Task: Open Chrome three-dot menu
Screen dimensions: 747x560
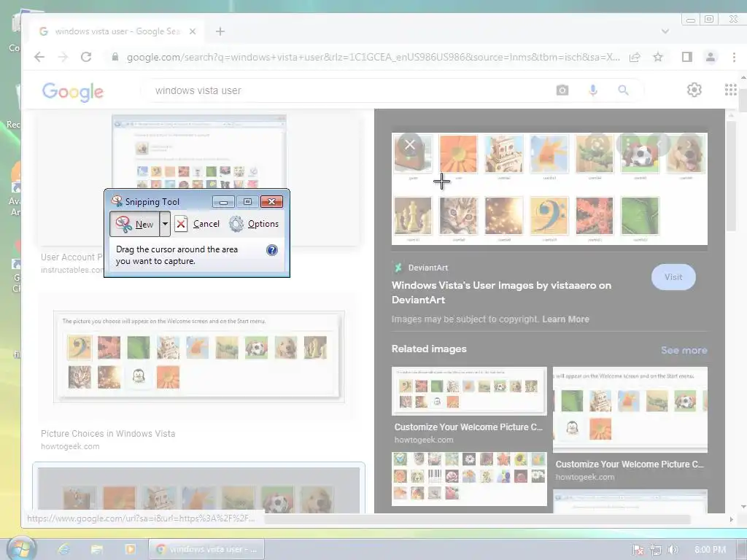Action: pyautogui.click(x=734, y=57)
